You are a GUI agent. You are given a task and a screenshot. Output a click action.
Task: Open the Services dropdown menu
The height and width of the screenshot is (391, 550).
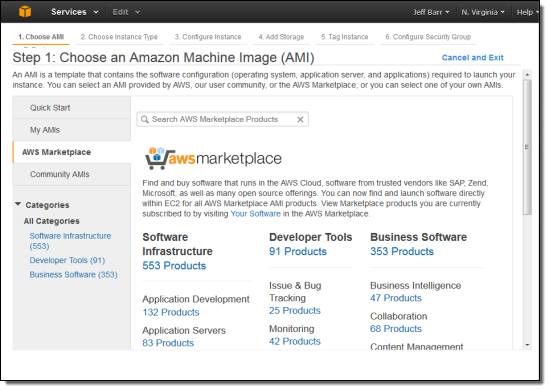click(x=74, y=12)
